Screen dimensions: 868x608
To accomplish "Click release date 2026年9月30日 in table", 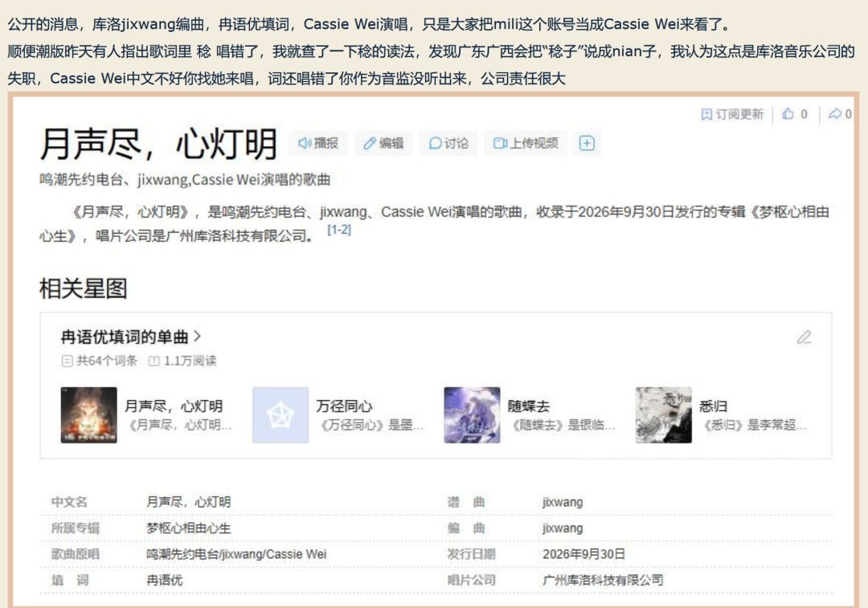I will 583,553.
